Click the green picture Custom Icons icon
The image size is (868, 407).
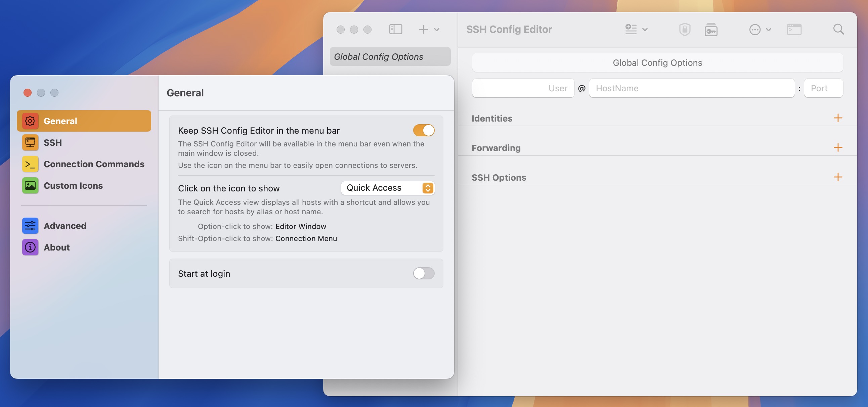pyautogui.click(x=30, y=186)
